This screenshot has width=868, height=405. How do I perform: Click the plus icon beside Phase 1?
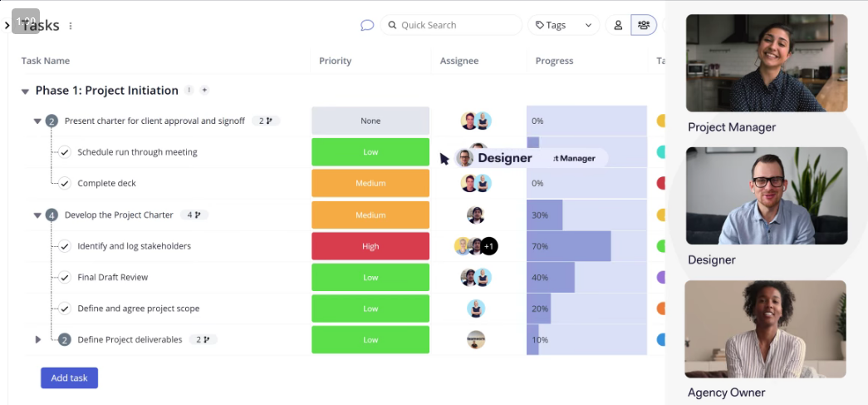204,90
